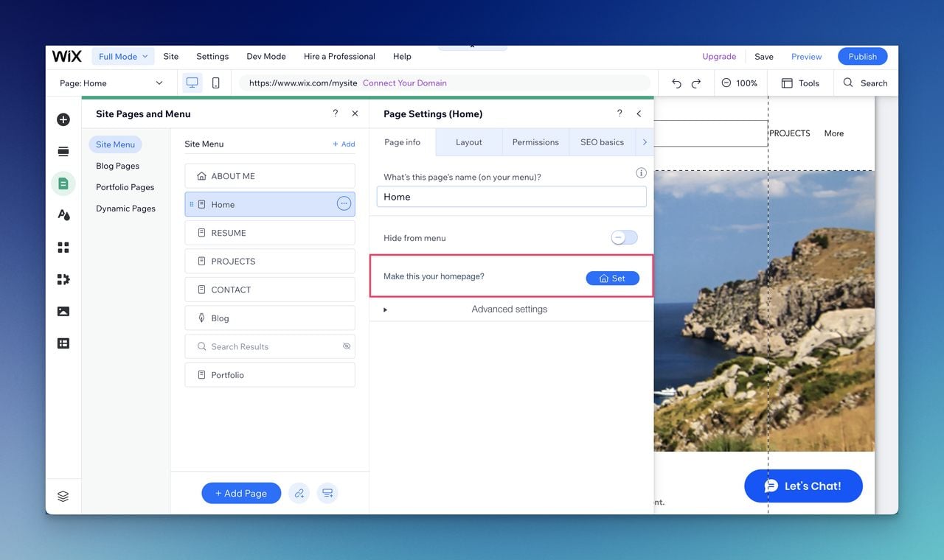The image size is (944, 560).
Task: Open help for Site Pages and Menu panel
Action: [x=336, y=113]
